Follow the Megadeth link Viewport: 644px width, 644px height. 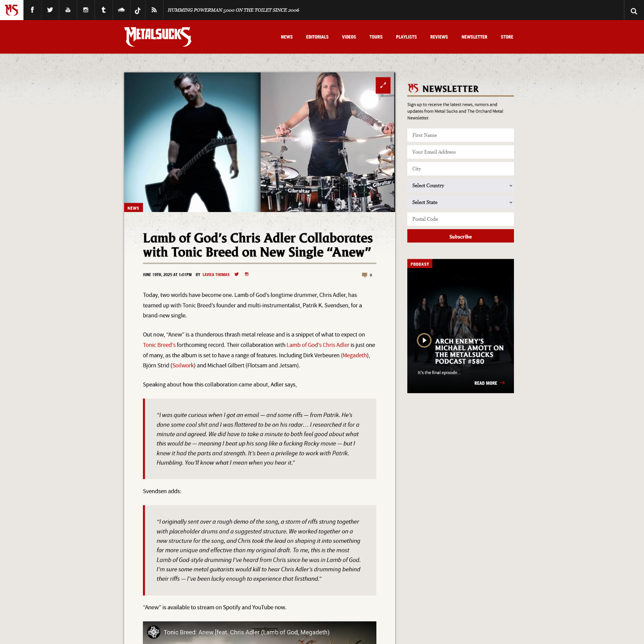tap(355, 355)
